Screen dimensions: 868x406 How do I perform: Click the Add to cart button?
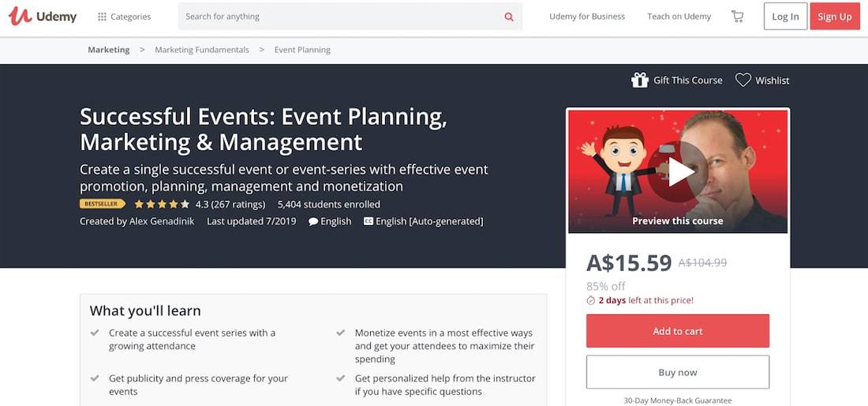[678, 331]
